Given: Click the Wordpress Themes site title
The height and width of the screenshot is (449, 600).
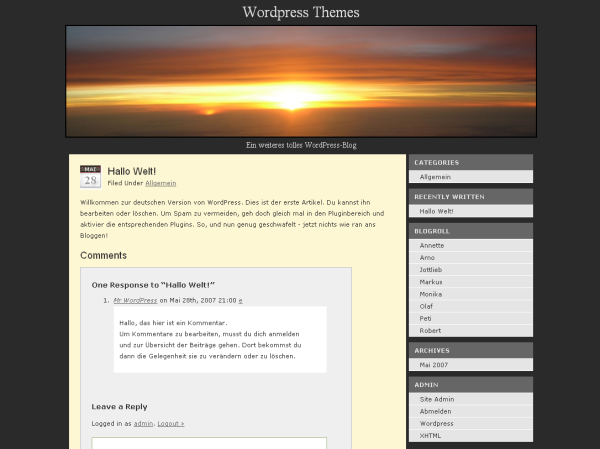Looking at the screenshot, I should [x=301, y=12].
